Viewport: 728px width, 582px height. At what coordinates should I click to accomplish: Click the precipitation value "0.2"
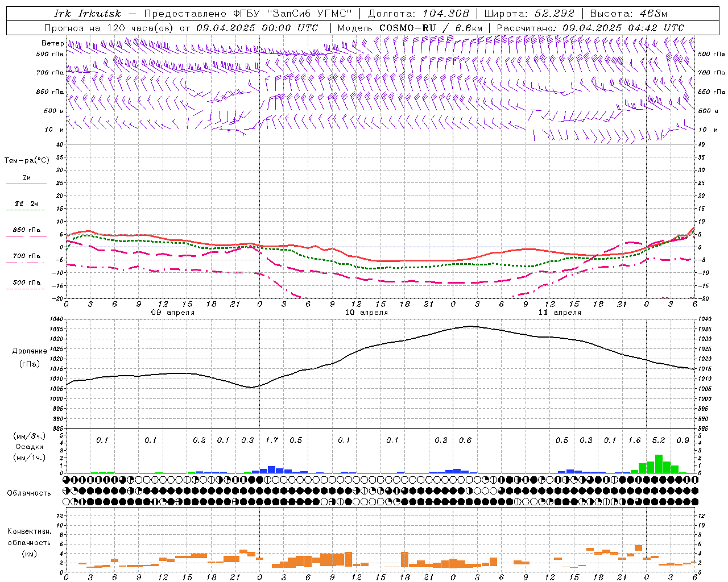coord(199,440)
